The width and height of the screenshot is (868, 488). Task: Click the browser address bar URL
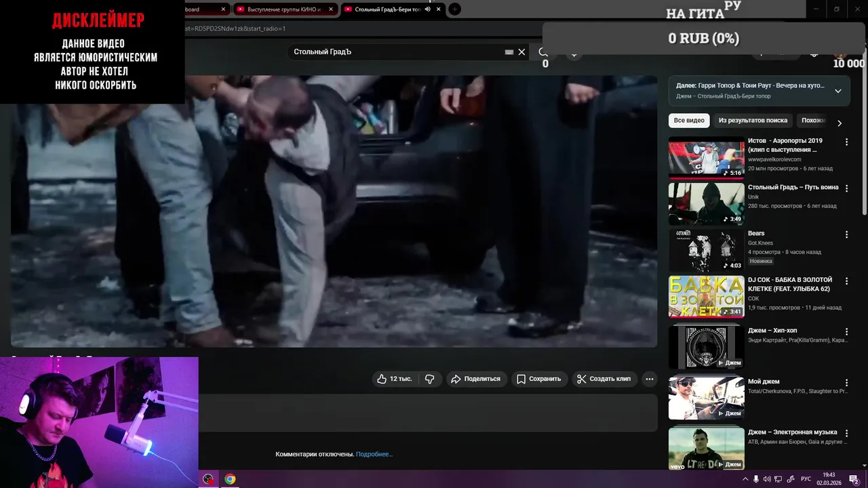coord(235,28)
